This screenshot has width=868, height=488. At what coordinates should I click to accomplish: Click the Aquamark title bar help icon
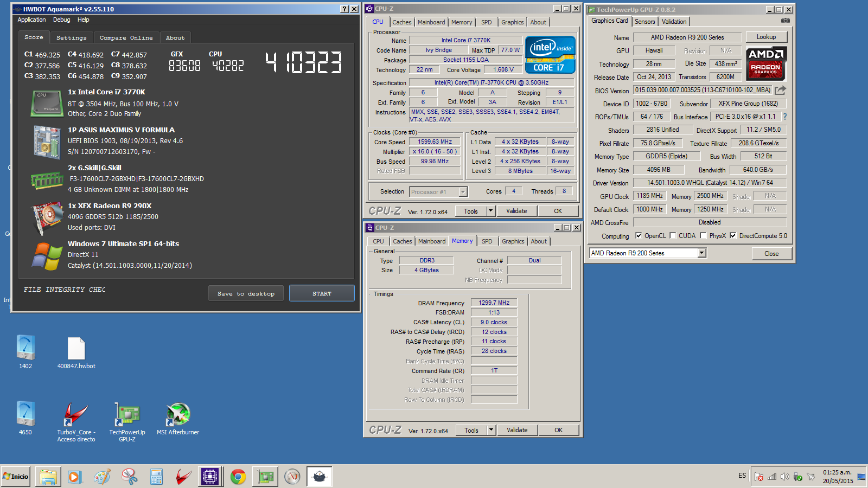pos(344,9)
